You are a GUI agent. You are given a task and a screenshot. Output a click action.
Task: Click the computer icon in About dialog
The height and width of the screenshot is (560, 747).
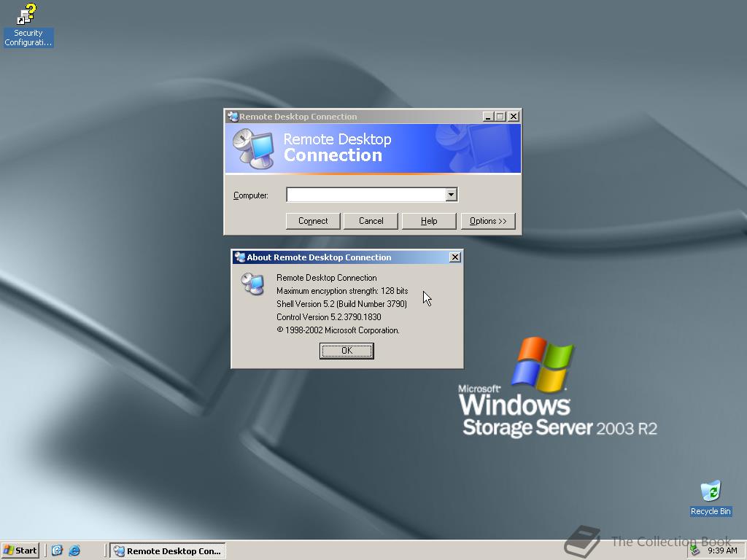(x=253, y=284)
